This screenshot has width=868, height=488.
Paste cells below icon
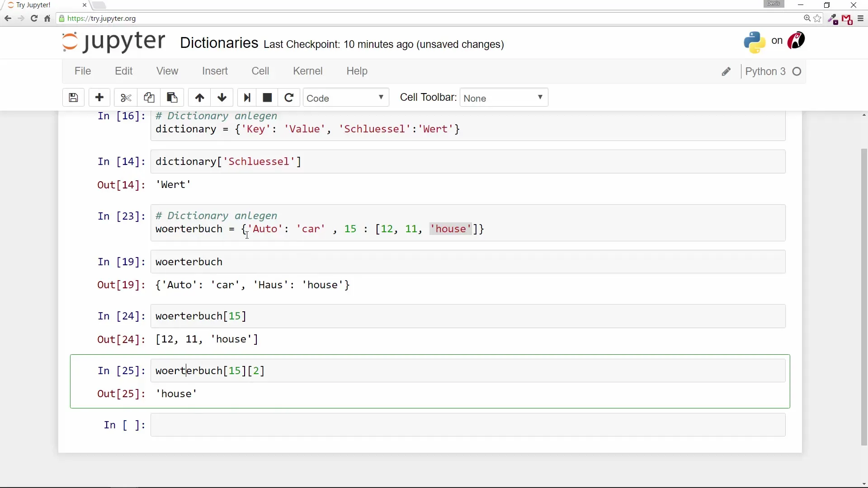pos(172,98)
